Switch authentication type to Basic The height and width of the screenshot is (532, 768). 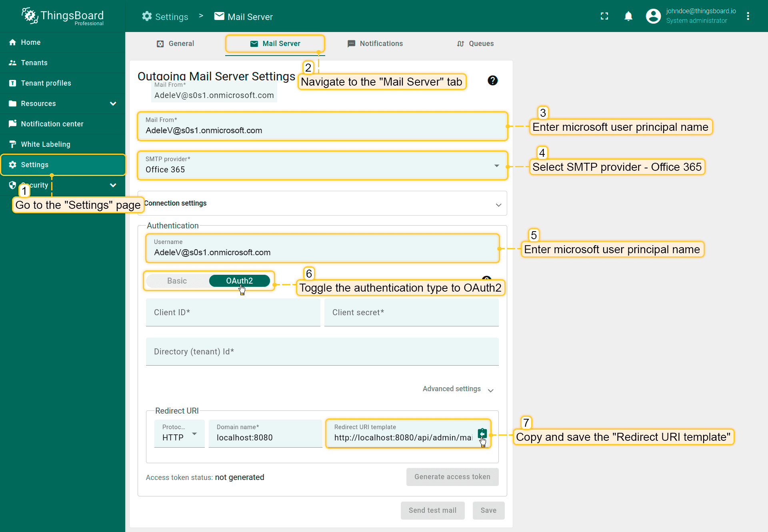[x=177, y=281]
